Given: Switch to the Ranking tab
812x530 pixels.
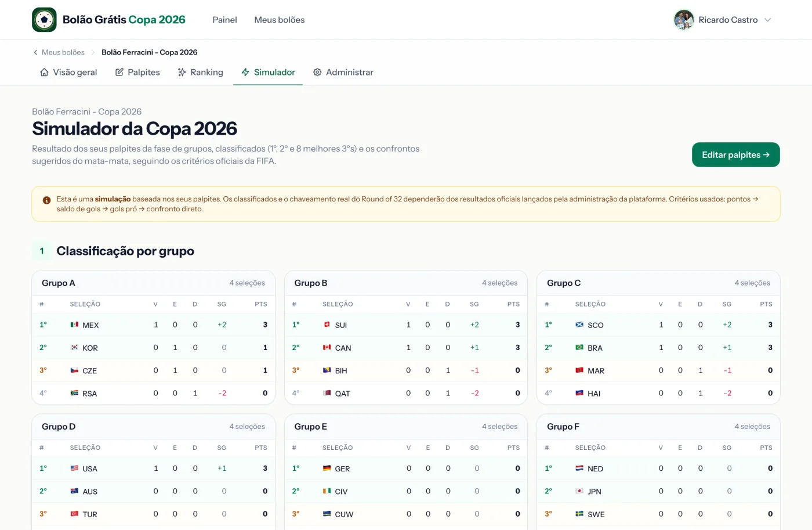Looking at the screenshot, I should pos(200,72).
